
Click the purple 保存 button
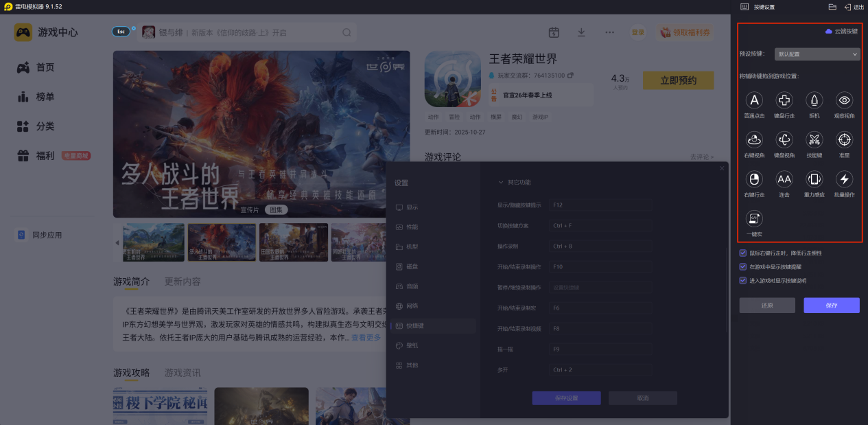tap(831, 306)
